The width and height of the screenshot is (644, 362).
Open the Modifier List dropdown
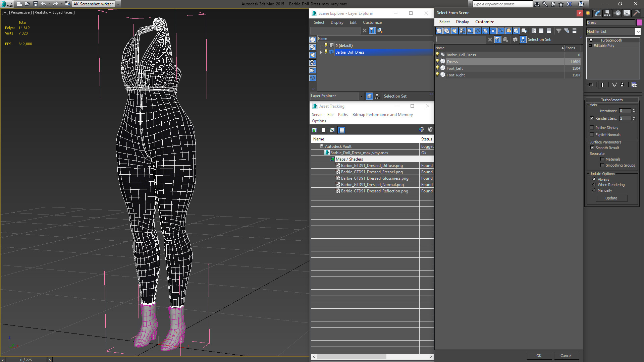pyautogui.click(x=638, y=32)
